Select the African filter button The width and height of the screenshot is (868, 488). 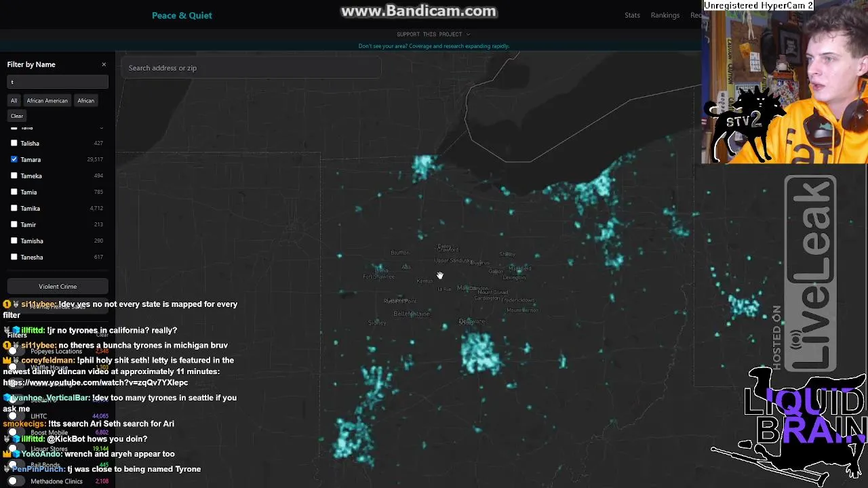[85, 100]
